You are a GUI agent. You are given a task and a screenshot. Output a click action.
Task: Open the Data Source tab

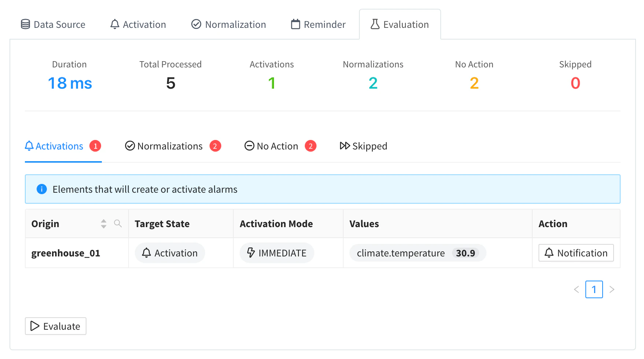pyautogui.click(x=53, y=25)
